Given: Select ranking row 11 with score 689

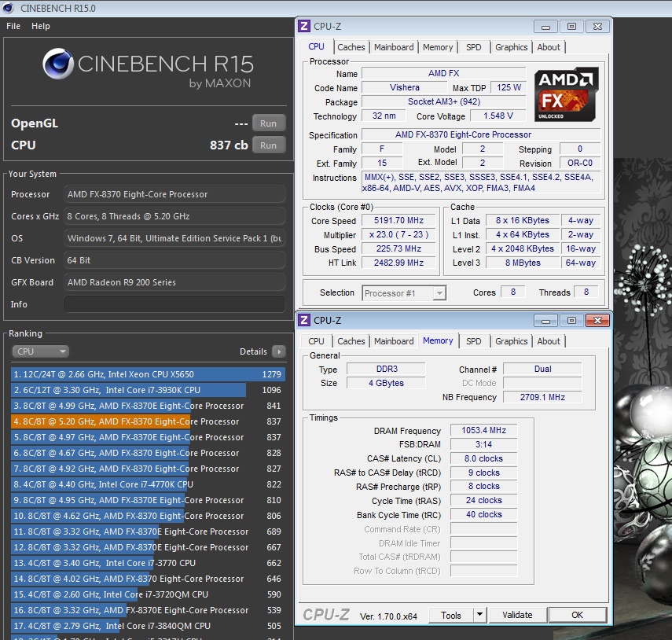Looking at the screenshot, I should (148, 531).
